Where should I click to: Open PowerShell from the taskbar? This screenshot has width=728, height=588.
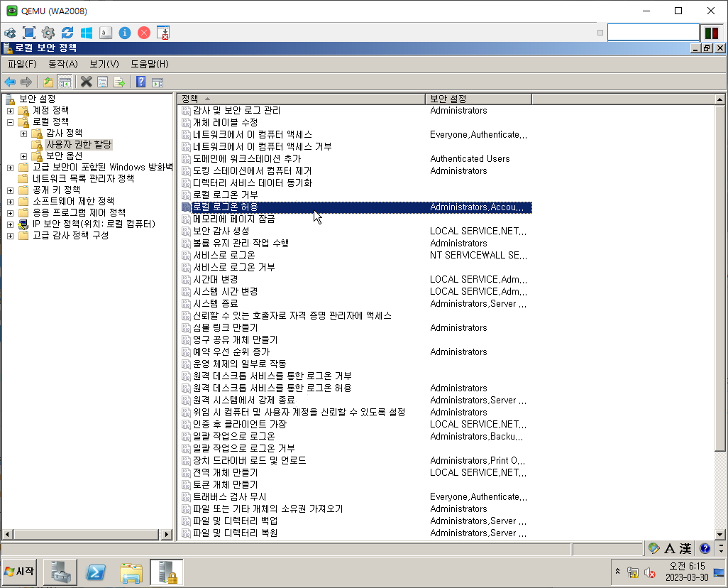point(96,572)
